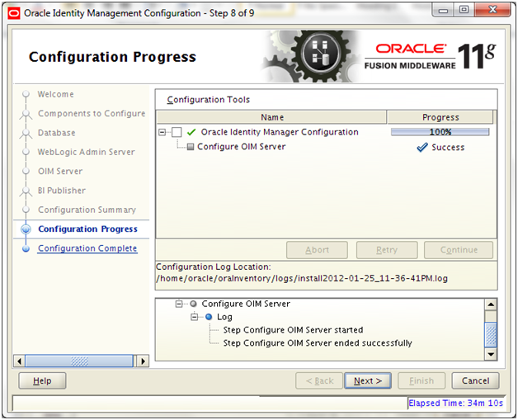Click the sidebar horizontal scrollbar thumb

pos(79,361)
